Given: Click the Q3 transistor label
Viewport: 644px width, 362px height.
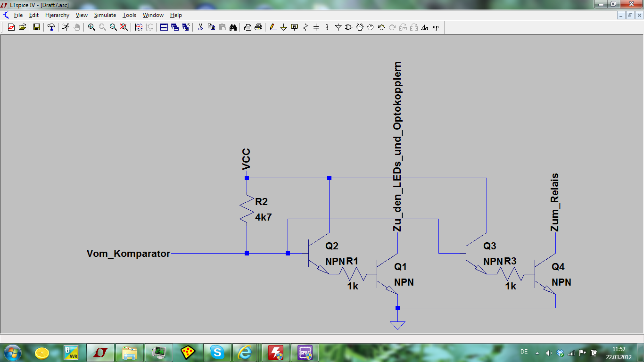Looking at the screenshot, I should 490,246.
